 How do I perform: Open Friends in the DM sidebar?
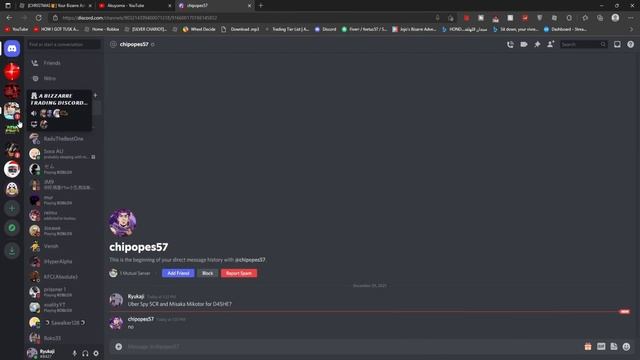(x=64, y=63)
